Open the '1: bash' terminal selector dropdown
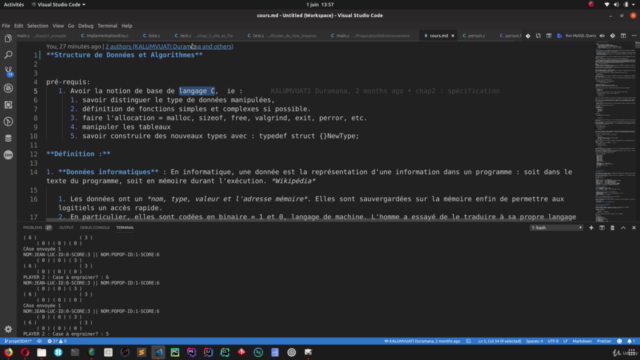 tap(556, 228)
